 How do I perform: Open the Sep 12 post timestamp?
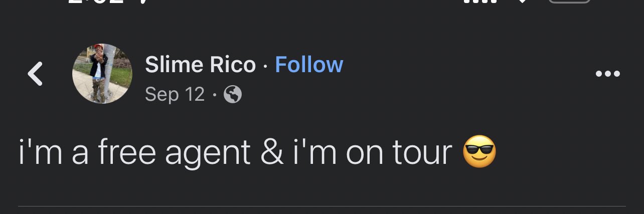tap(175, 94)
